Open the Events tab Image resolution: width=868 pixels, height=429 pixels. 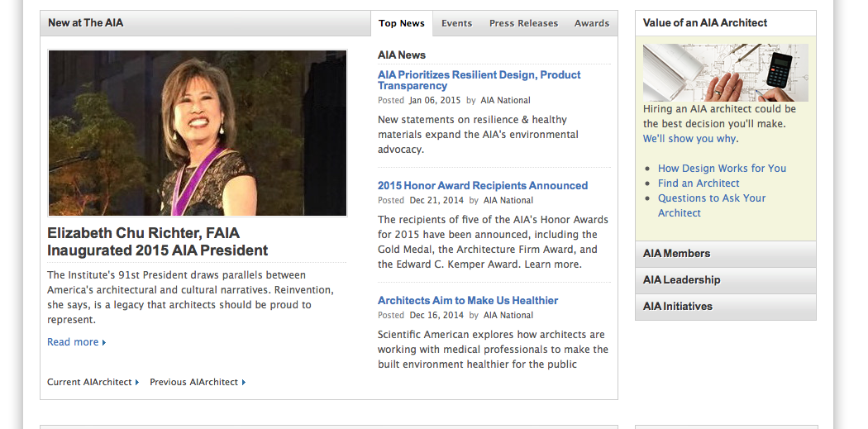[x=456, y=23]
